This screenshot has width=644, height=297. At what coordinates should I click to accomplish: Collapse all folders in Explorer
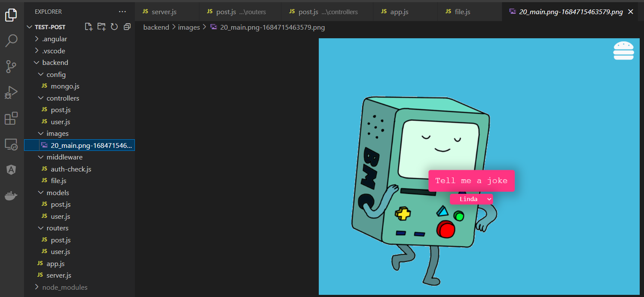click(127, 27)
